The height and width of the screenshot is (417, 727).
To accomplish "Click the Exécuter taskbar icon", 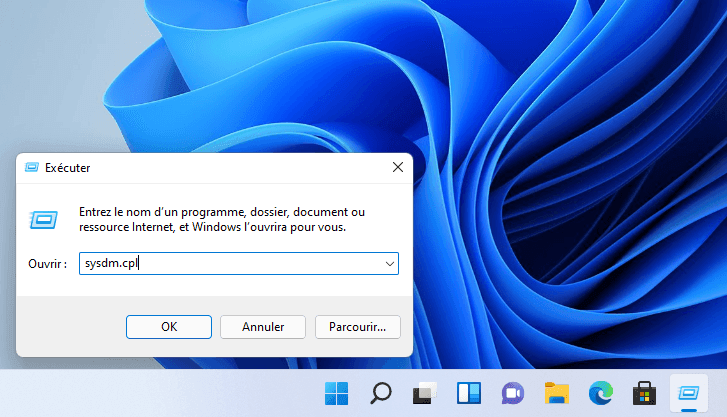I will 689,393.
